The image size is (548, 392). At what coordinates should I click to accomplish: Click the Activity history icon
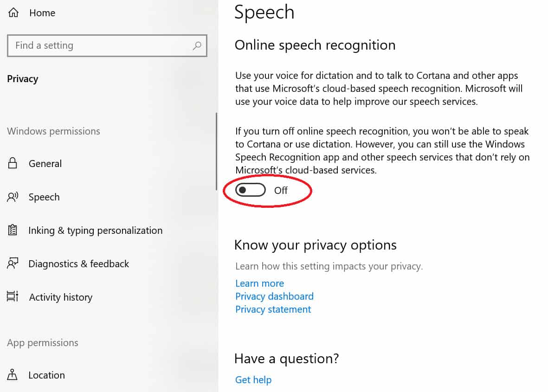click(13, 297)
